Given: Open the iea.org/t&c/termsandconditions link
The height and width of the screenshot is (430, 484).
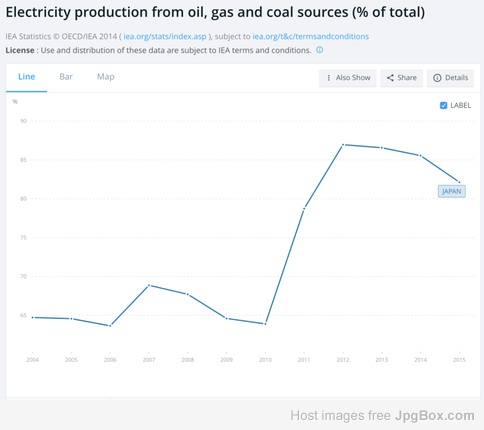Looking at the screenshot, I should tap(310, 36).
